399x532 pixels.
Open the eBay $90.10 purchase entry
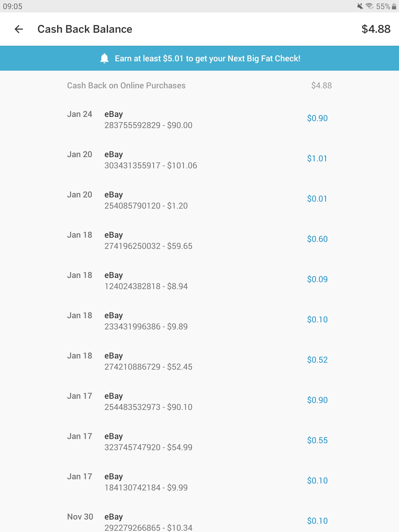[148, 402]
